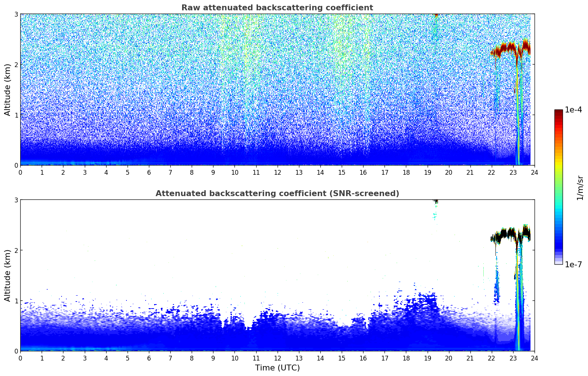Click altitude tick "2" on the raw plot

(16, 65)
